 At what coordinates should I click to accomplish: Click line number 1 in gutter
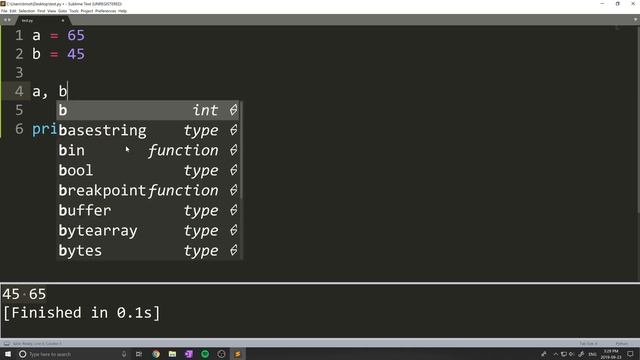pos(19,36)
